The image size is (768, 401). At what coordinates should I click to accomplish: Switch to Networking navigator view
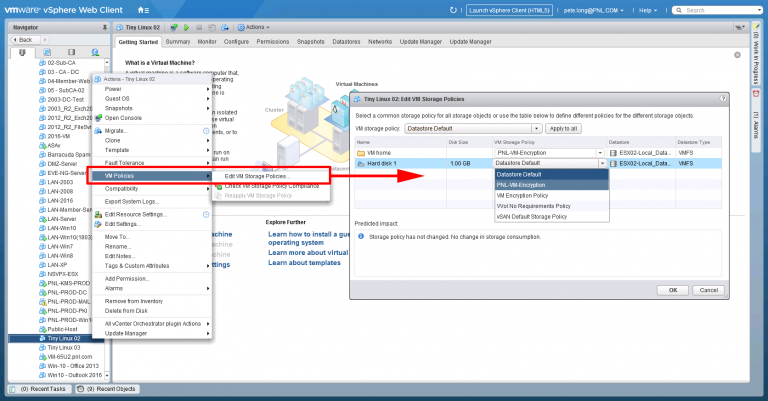click(95, 52)
